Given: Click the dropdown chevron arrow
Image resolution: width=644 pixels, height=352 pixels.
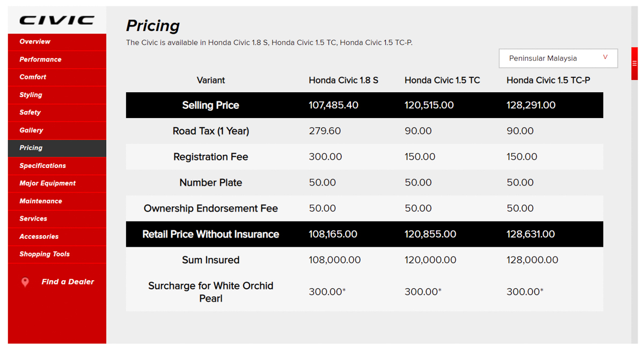Looking at the screenshot, I should 605,57.
